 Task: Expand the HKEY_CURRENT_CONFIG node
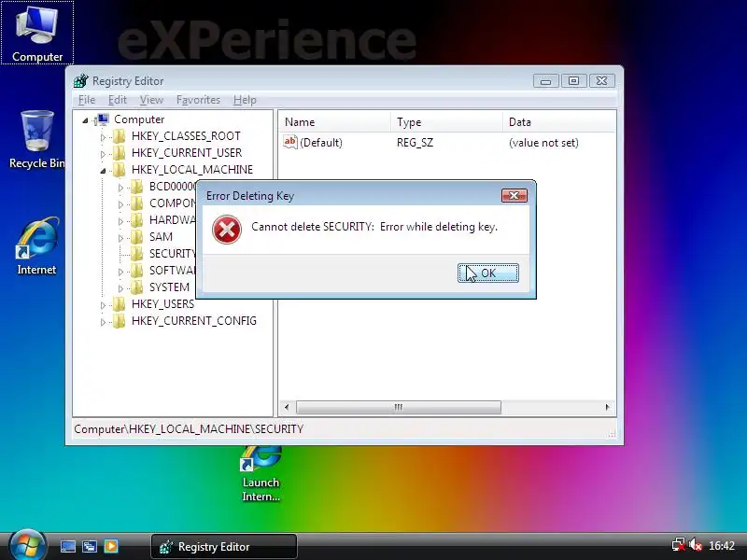coord(103,322)
